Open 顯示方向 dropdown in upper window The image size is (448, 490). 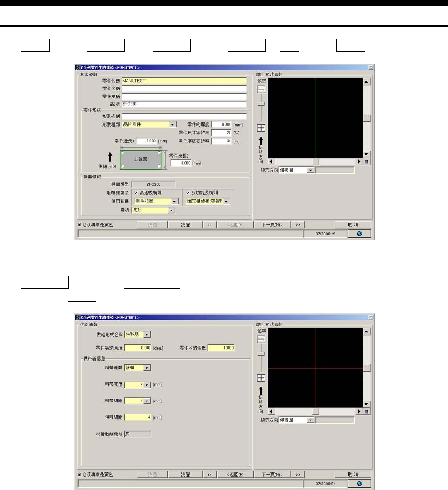[x=310, y=170]
